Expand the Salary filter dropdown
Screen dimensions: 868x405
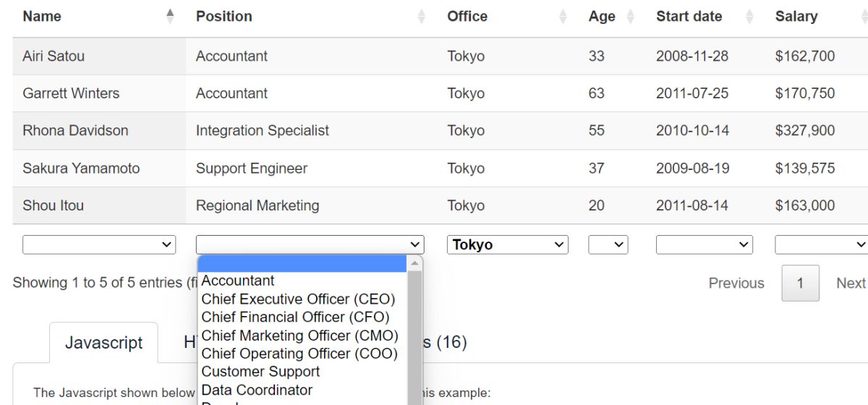[x=821, y=245]
